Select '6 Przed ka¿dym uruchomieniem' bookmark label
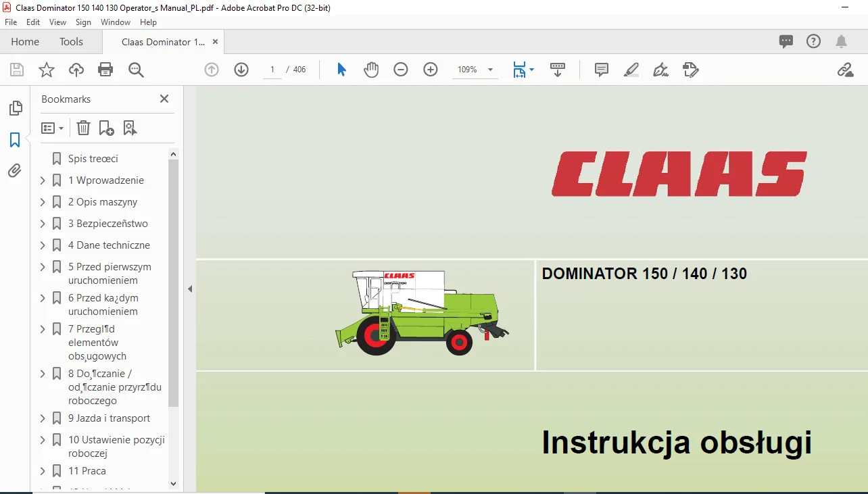The height and width of the screenshot is (494, 868). [x=103, y=305]
